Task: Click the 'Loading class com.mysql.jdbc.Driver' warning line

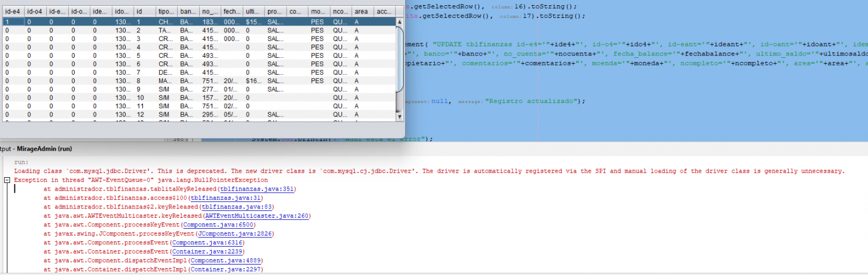Action: (429, 171)
